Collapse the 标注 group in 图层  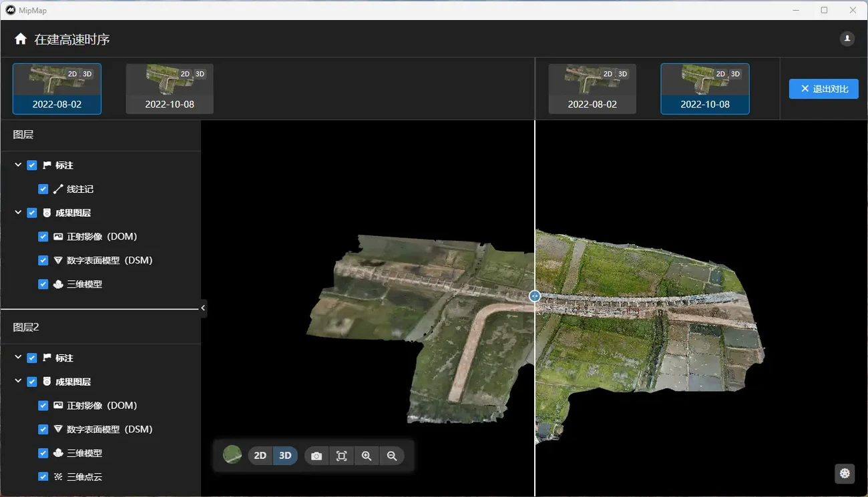pos(18,165)
